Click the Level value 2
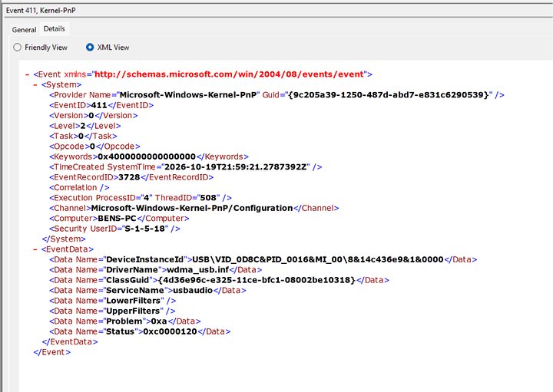Viewport: 553px width, 392px height. tap(83, 125)
